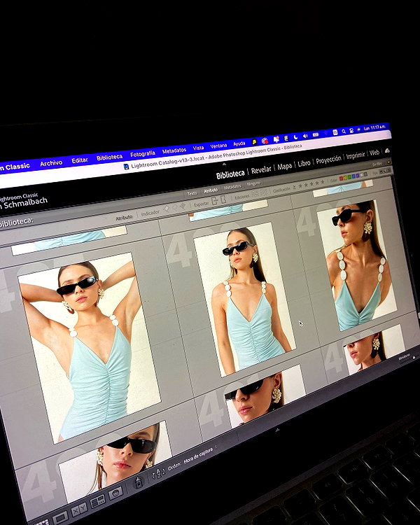420x525 pixels.
Task: Open the Imprimir module
Action: click(356, 155)
